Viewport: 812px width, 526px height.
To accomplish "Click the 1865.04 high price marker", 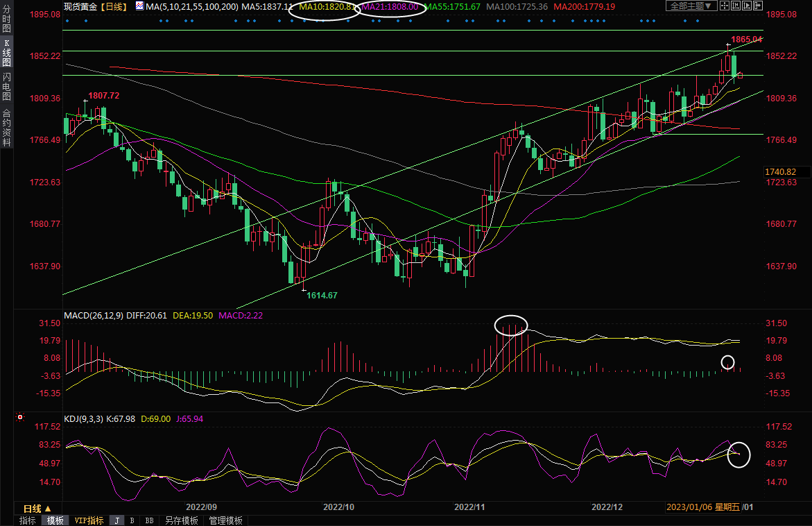I will (746, 40).
